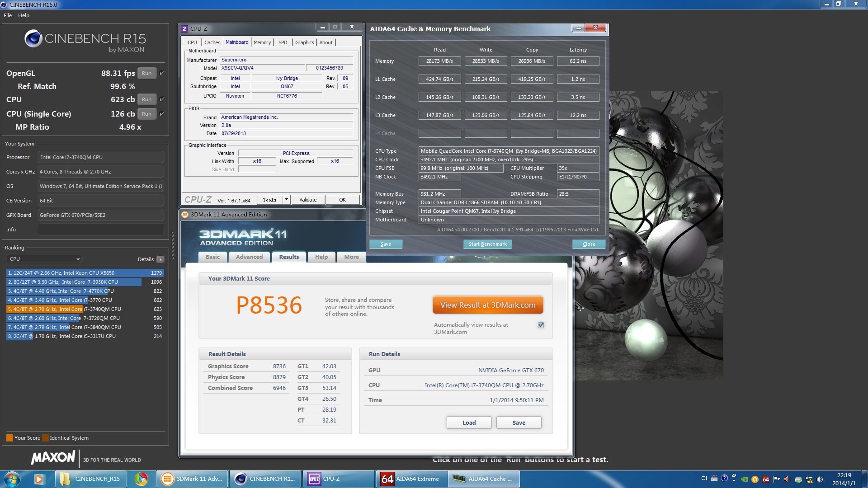Open the media player taskbar icon
Screen dimensions: 868x488
point(39,479)
